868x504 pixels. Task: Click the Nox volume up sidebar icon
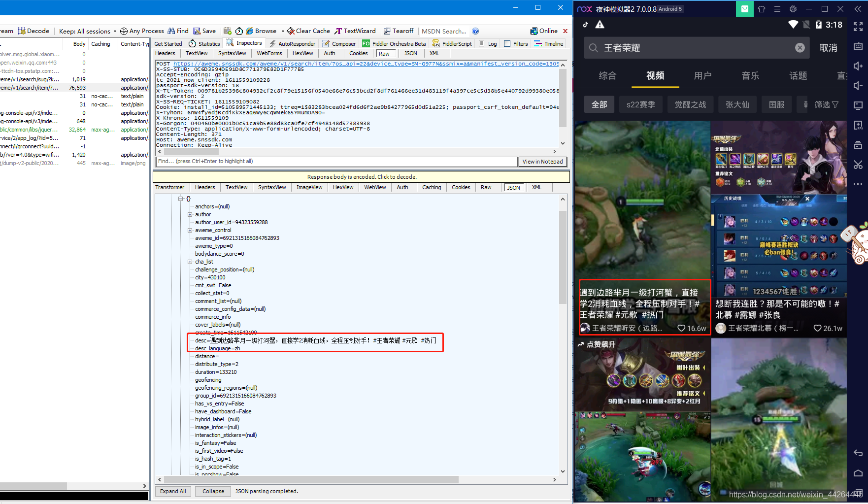point(858,66)
